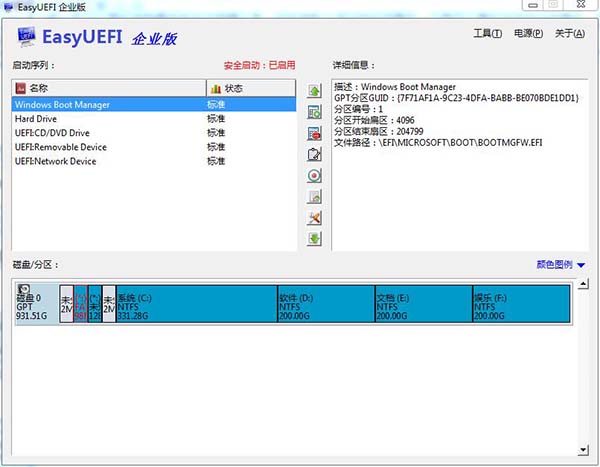600x467 pixels.
Task: Click the edit boot entry icon
Action: point(314,154)
